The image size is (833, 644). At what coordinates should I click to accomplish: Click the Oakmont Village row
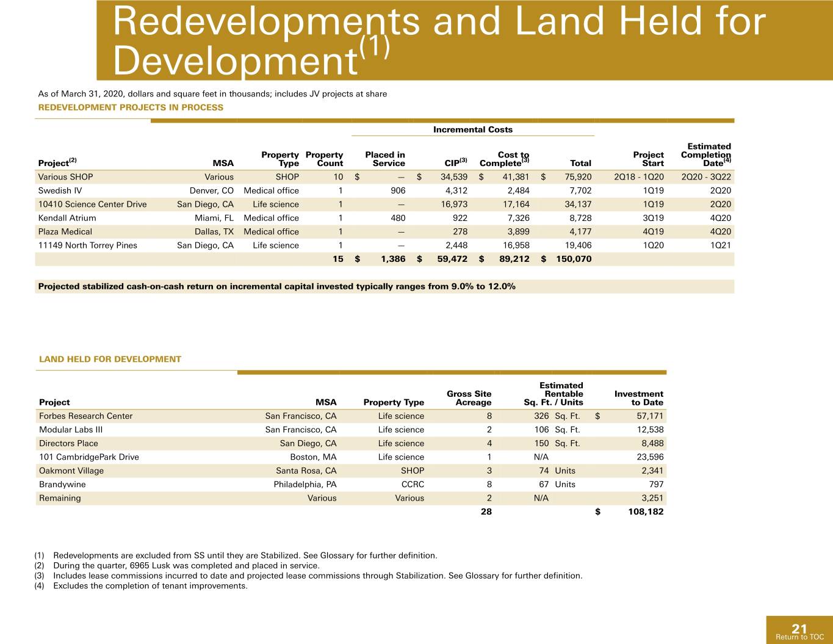[351, 471]
